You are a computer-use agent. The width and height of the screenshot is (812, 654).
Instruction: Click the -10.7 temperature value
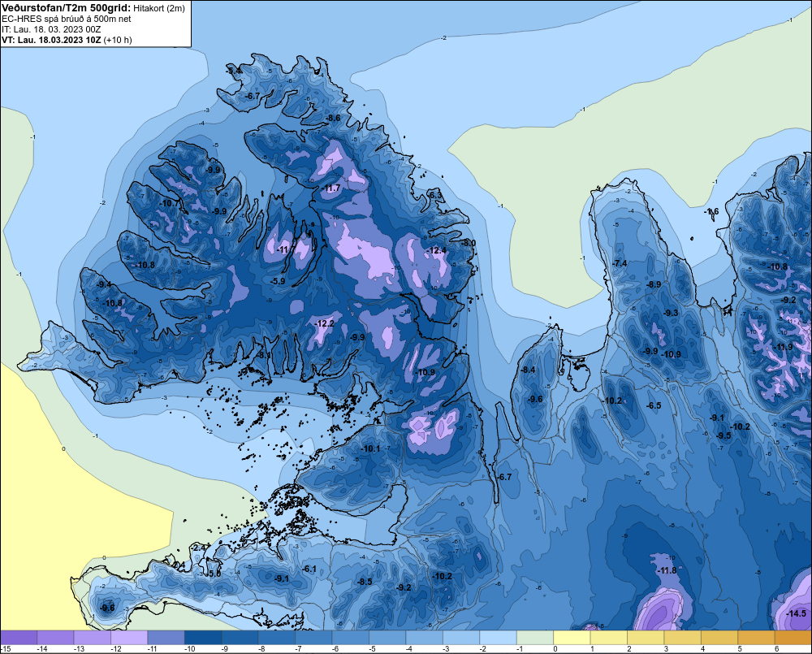coord(168,204)
